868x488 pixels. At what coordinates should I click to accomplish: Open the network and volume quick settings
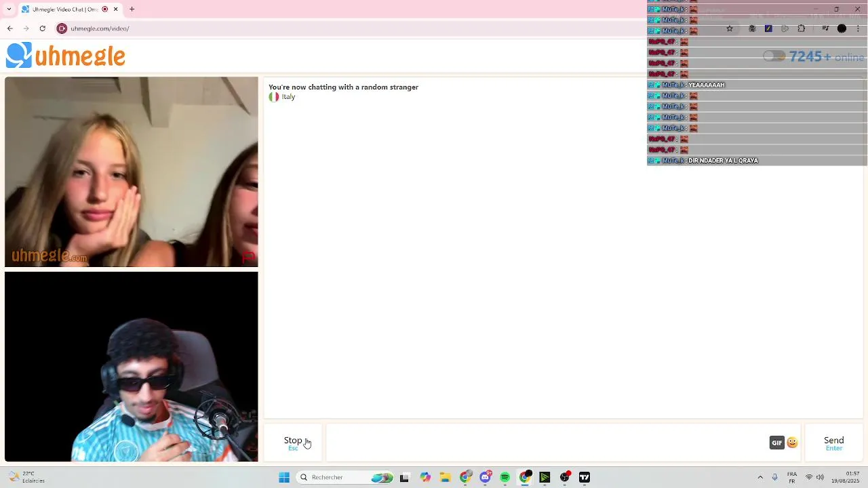tap(814, 477)
